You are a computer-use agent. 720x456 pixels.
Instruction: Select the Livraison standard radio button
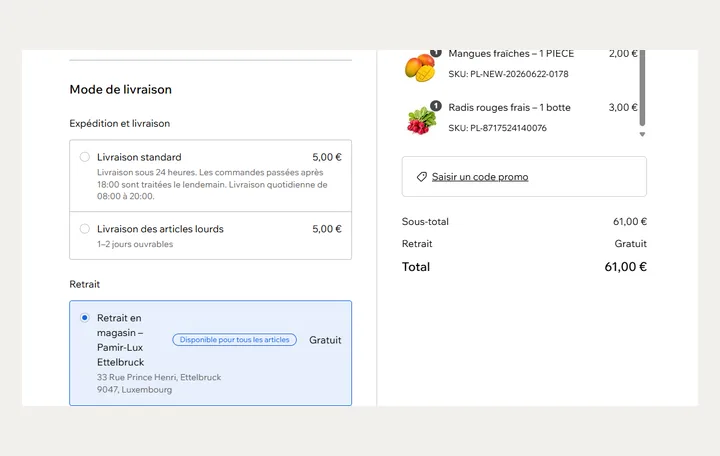click(84, 157)
